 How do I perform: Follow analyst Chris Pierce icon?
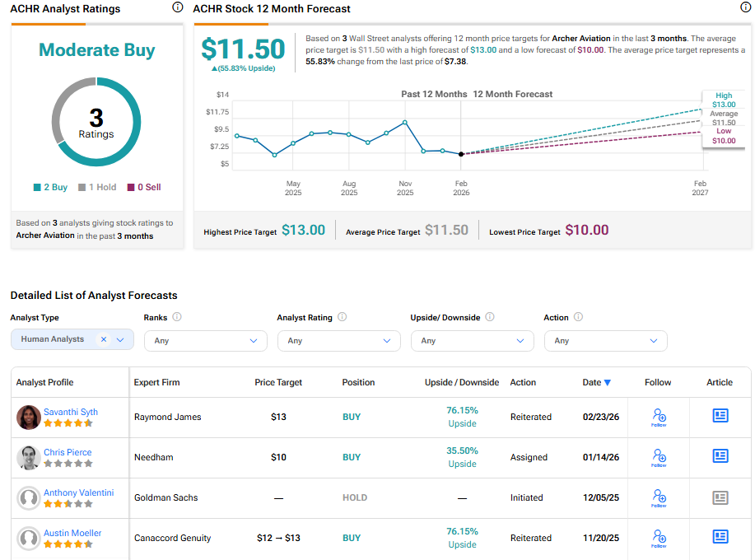point(658,456)
